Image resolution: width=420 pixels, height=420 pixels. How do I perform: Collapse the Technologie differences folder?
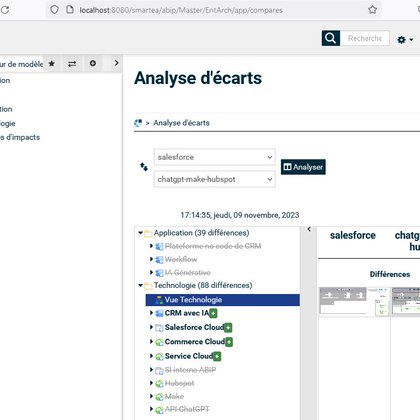click(x=140, y=285)
